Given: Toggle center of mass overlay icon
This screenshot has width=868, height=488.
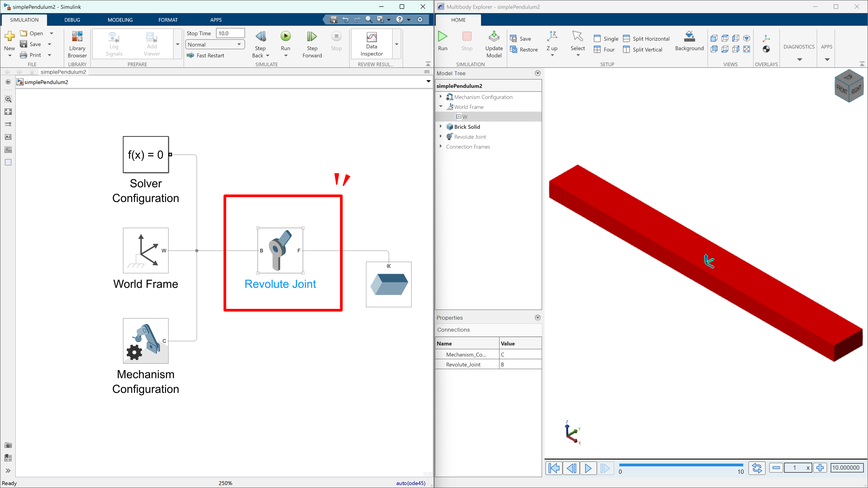Looking at the screenshot, I should click(766, 49).
